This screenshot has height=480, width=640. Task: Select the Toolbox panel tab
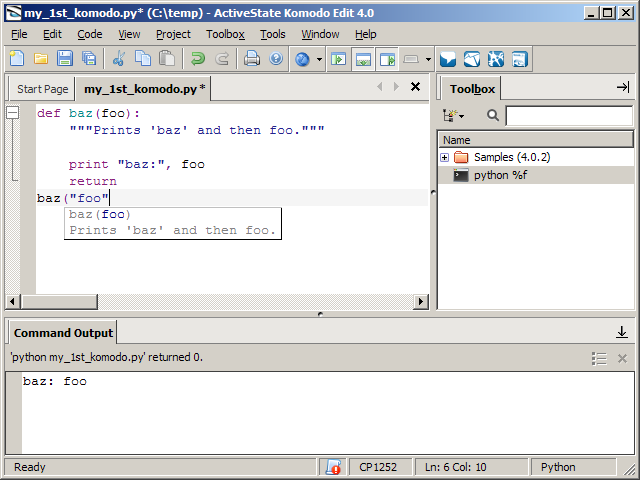472,89
